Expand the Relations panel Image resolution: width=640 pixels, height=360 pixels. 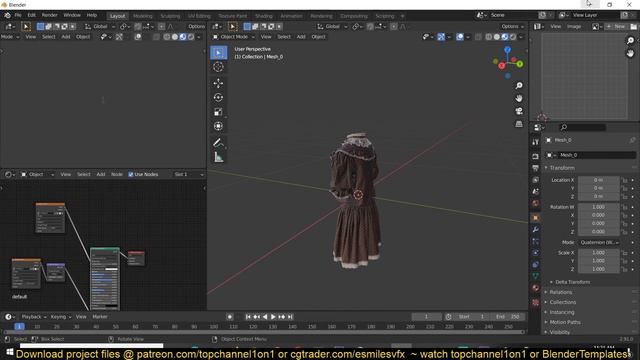(560, 292)
